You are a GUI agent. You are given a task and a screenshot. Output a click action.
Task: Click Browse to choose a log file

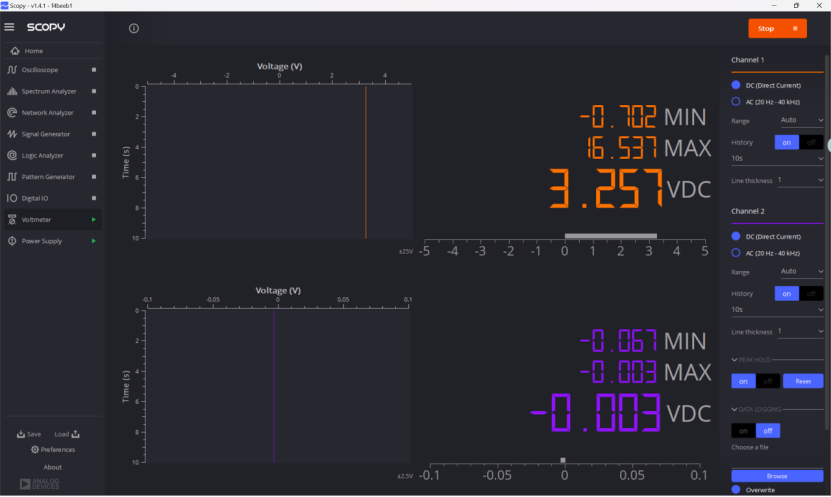777,476
